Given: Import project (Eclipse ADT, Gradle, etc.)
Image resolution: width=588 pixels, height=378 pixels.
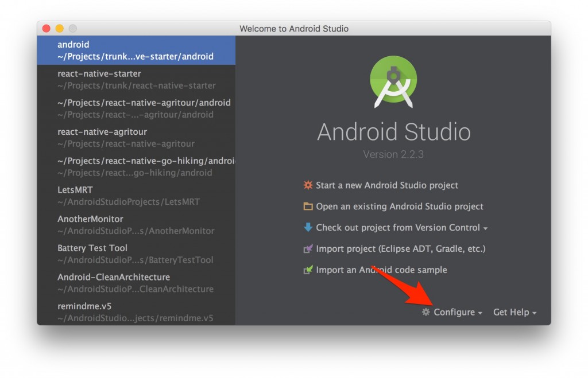Looking at the screenshot, I should point(400,249).
